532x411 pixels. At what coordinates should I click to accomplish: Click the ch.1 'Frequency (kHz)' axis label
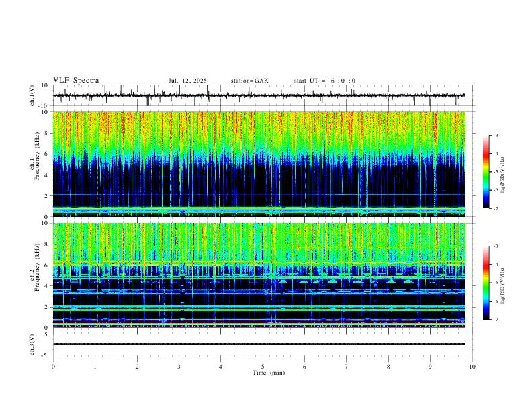click(37, 156)
